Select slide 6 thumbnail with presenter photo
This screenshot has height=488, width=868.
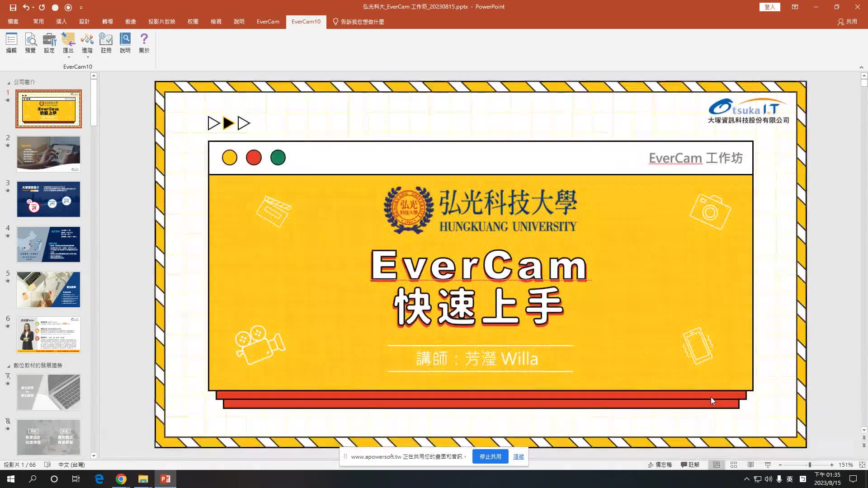[48, 335]
